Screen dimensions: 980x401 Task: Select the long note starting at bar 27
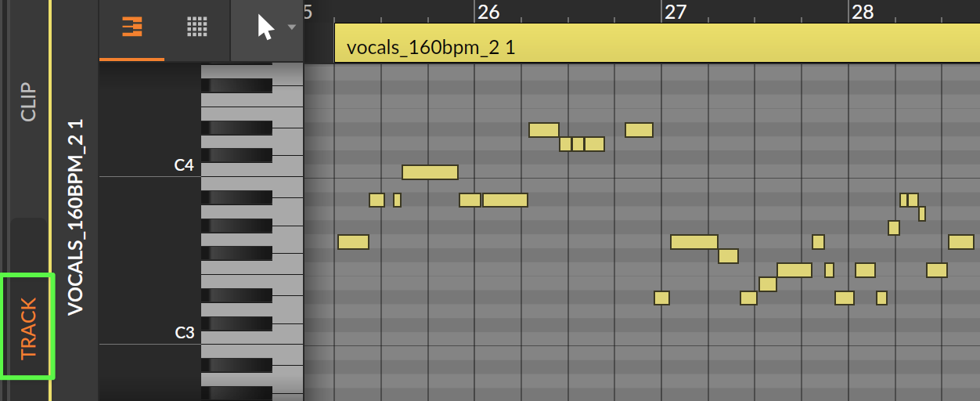[694, 242]
